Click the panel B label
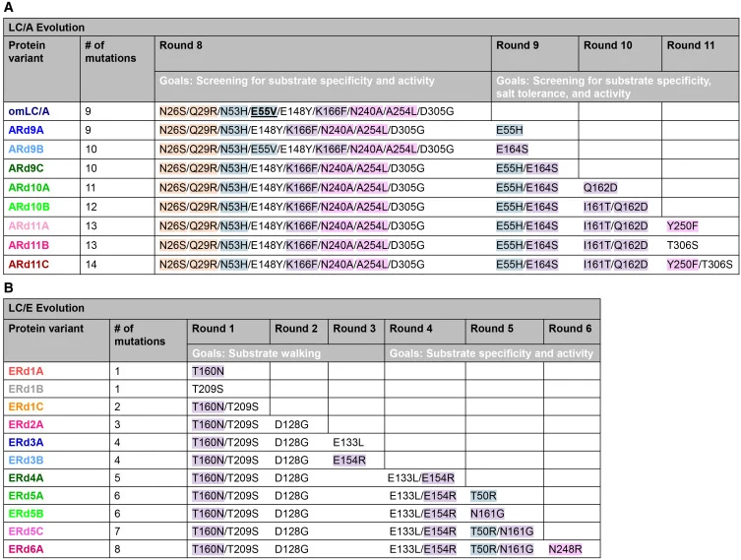The image size is (741, 560). 8,287
